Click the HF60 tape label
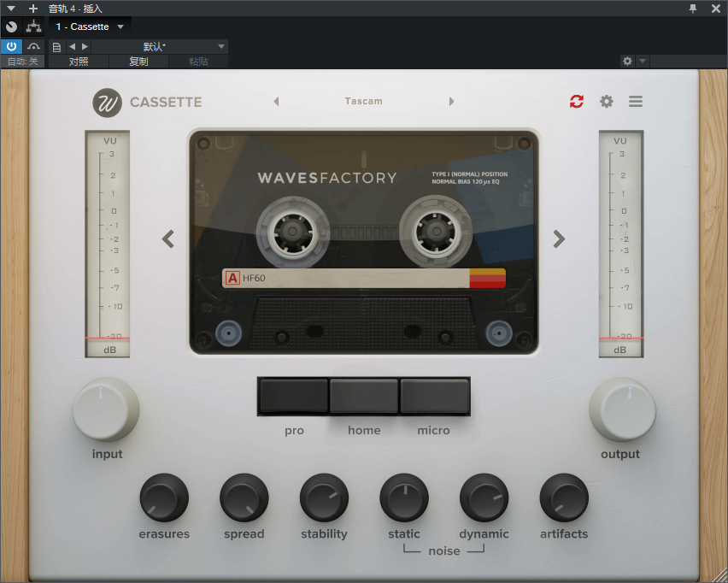 (x=363, y=278)
